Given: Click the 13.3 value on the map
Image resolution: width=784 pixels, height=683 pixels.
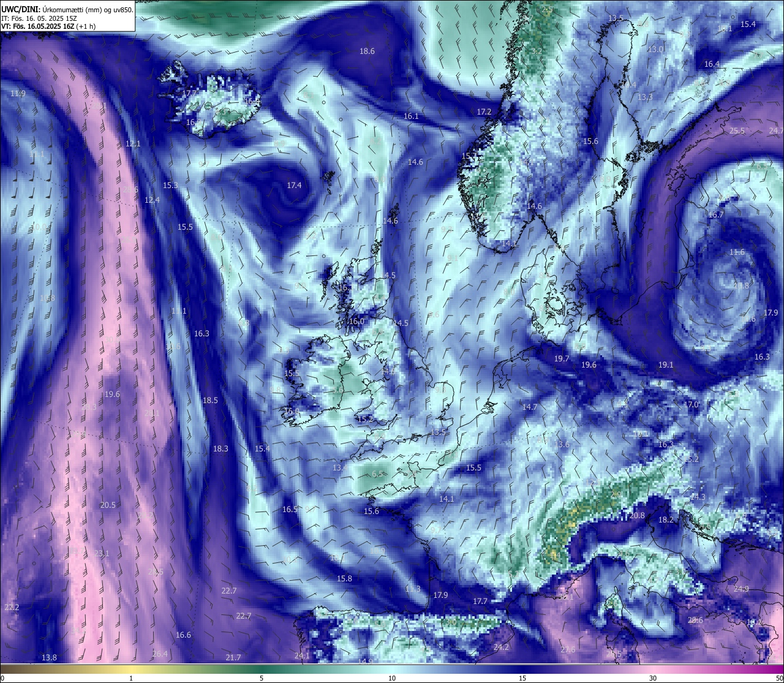Looking at the screenshot, I should [x=645, y=97].
